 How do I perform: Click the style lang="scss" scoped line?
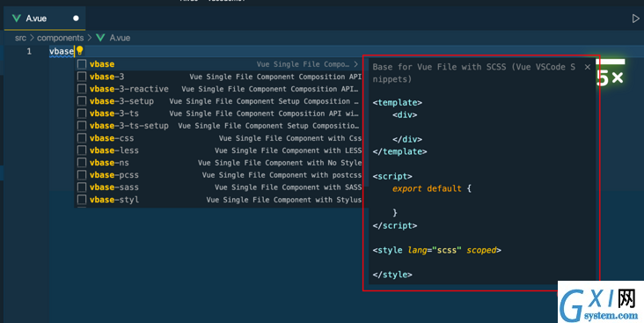(436, 250)
